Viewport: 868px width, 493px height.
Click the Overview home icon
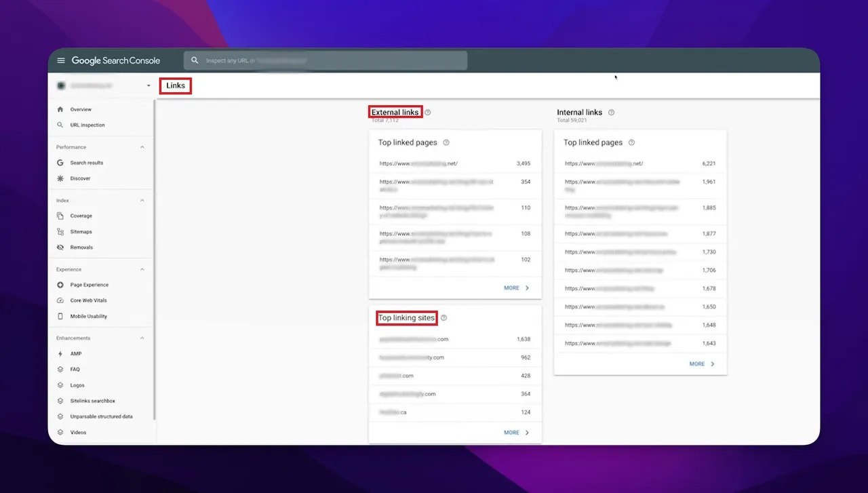click(x=60, y=109)
